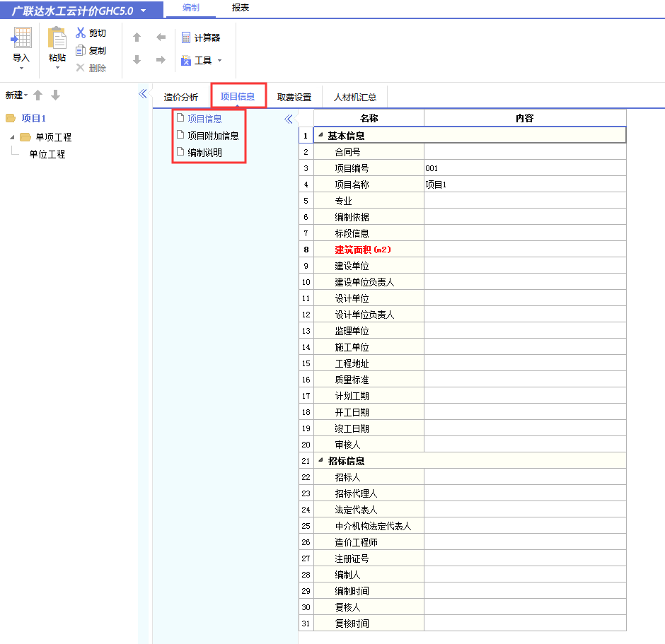Open the 人材机汇总 tab

pyautogui.click(x=355, y=96)
